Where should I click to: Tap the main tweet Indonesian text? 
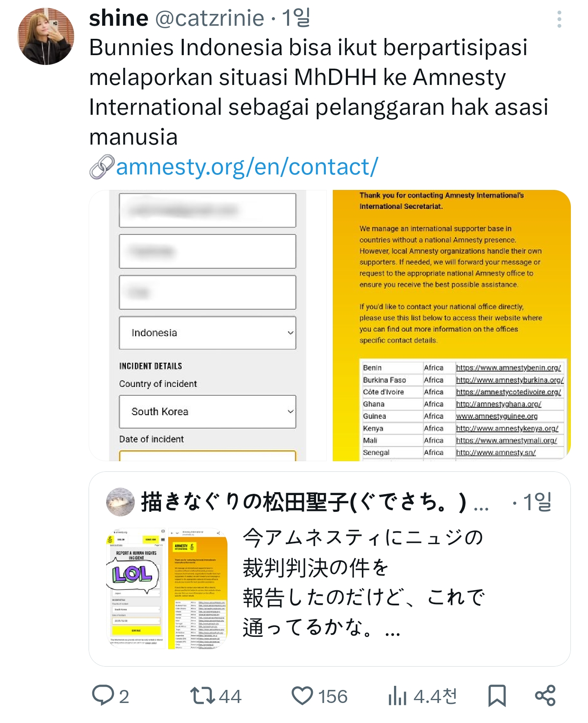[318, 92]
